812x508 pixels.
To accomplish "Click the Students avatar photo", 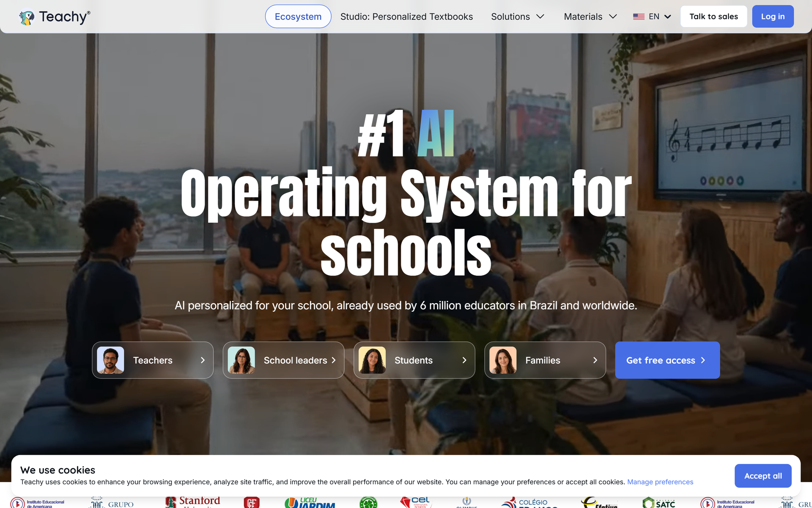I will (372, 360).
